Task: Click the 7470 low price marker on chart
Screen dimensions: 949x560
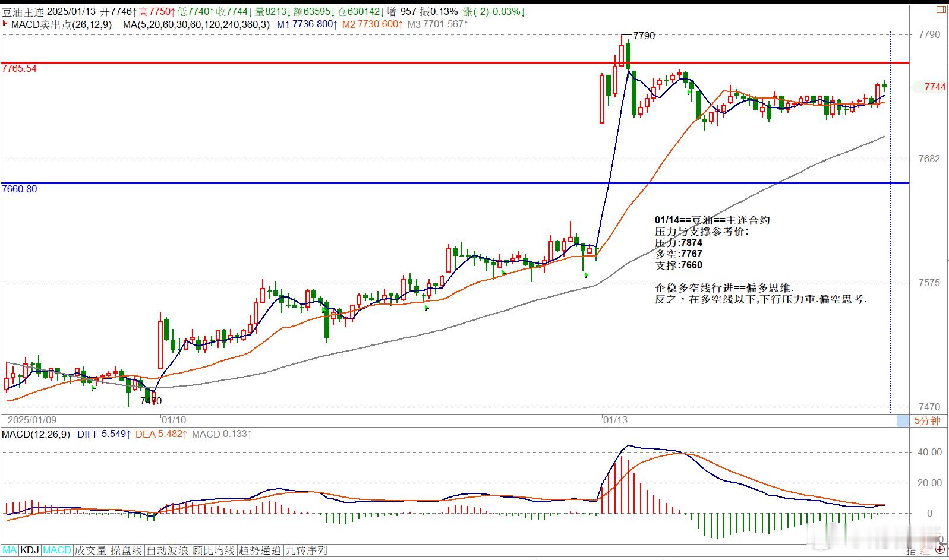Action: 151,401
